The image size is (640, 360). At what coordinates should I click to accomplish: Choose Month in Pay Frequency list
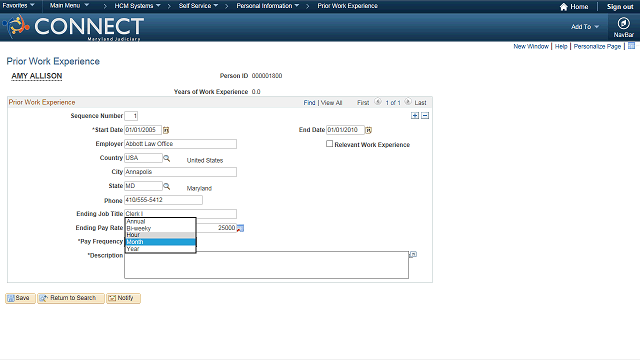(160, 242)
